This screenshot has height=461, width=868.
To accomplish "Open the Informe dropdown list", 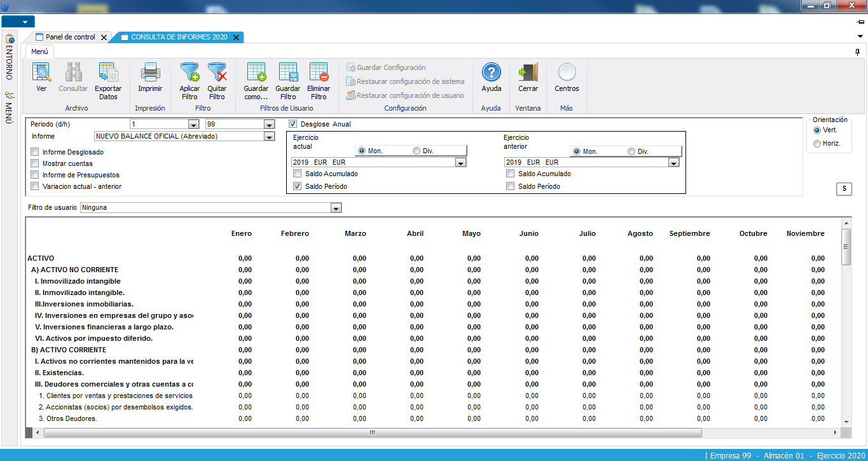I will pos(269,137).
